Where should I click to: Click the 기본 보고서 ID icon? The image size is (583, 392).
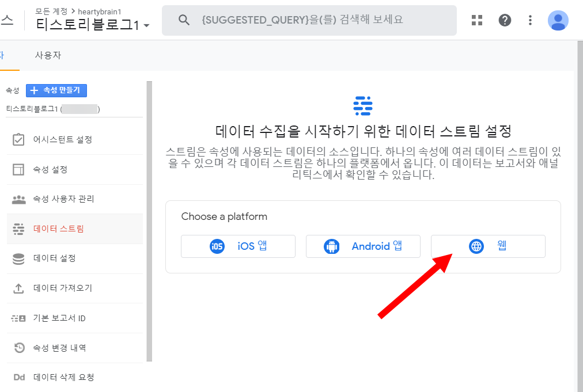coord(18,318)
